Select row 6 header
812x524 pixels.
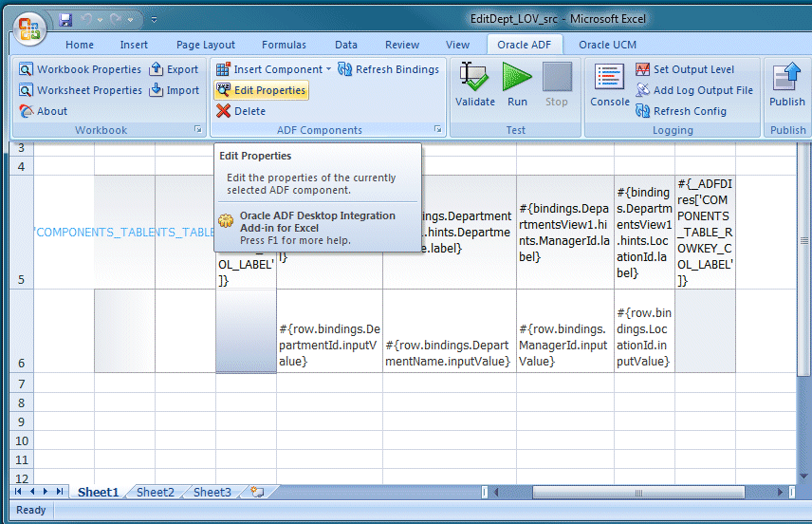21,330
